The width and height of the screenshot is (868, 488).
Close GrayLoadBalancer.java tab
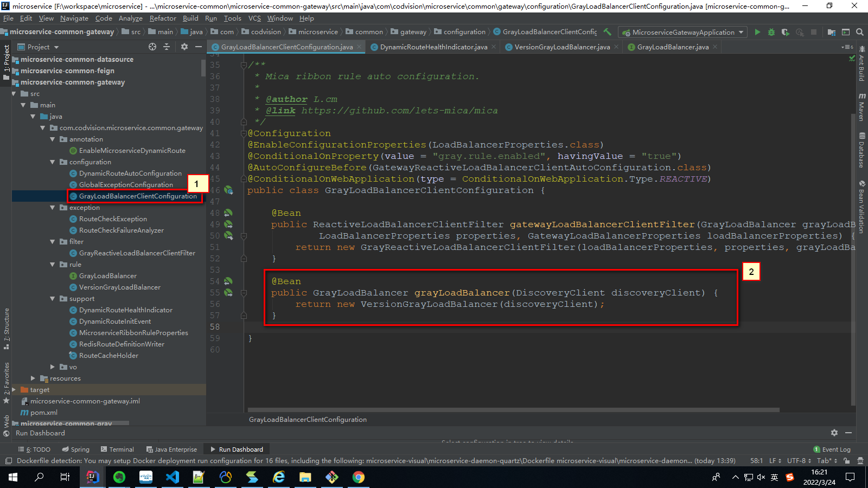click(x=715, y=47)
